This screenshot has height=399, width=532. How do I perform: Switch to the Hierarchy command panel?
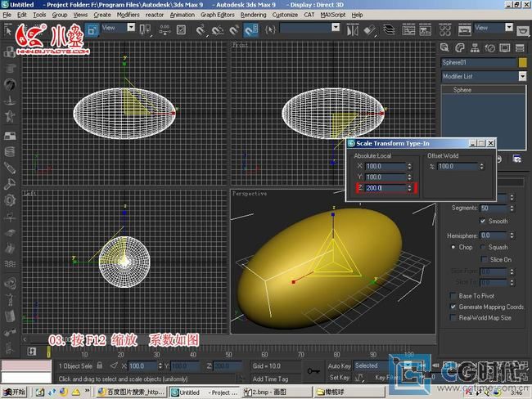(475, 47)
